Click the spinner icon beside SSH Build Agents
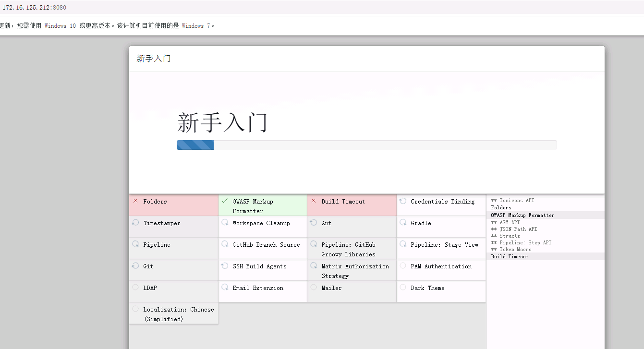644x349 pixels. pos(225,266)
